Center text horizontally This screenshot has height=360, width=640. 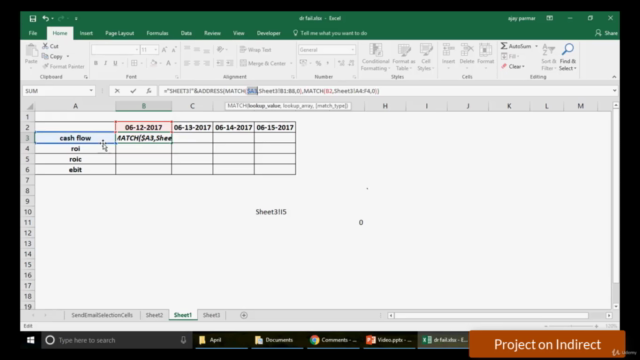197,63
